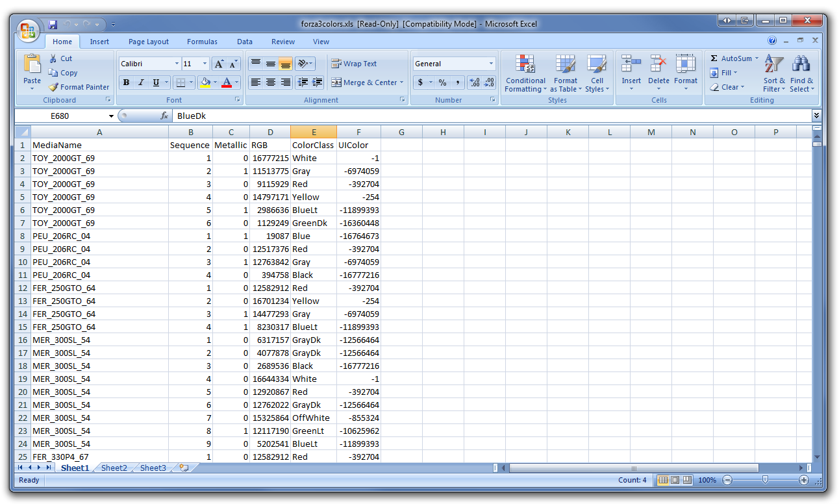The image size is (839, 504).
Task: Open Cell Styles gallery
Action: [597, 73]
